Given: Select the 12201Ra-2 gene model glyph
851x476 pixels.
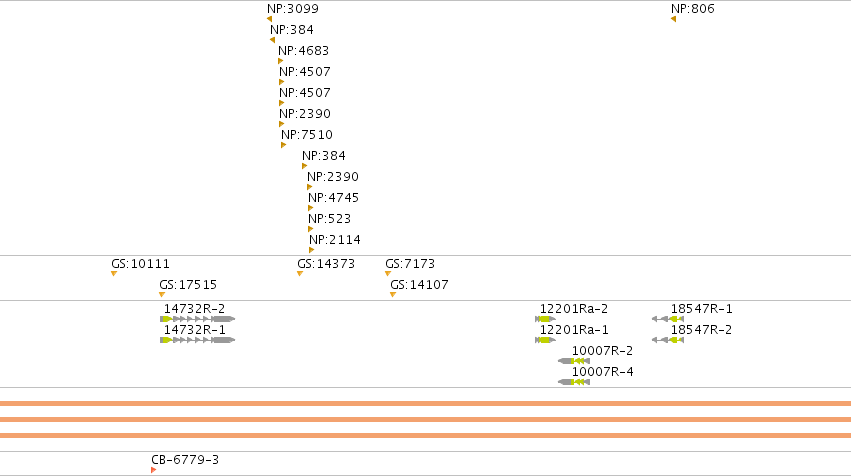Looking at the screenshot, I should pos(545,319).
